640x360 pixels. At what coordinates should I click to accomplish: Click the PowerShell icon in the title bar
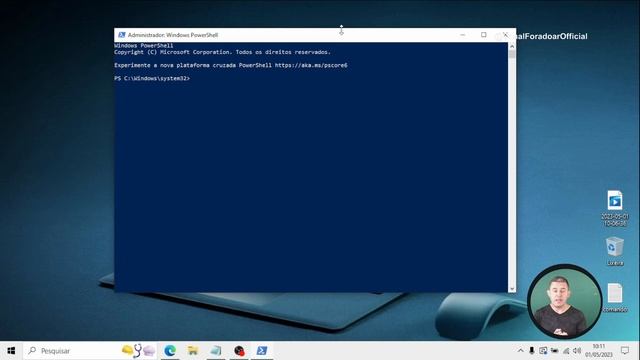coord(121,35)
